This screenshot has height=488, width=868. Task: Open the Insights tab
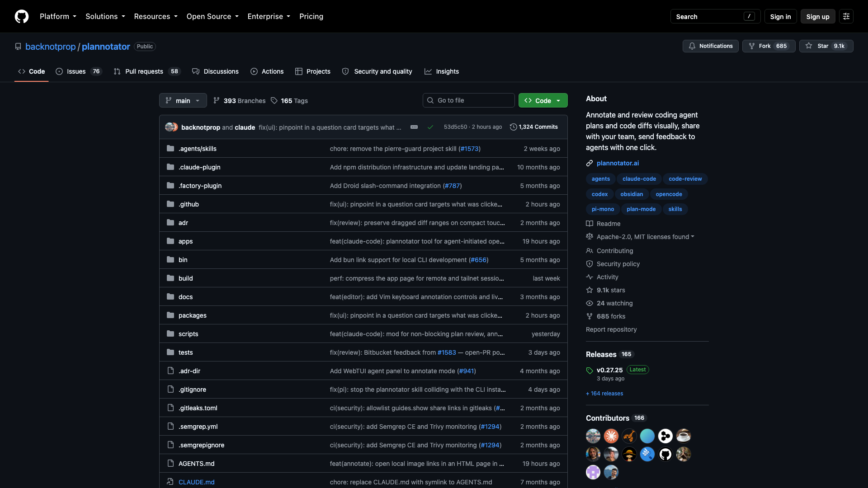tap(442, 71)
